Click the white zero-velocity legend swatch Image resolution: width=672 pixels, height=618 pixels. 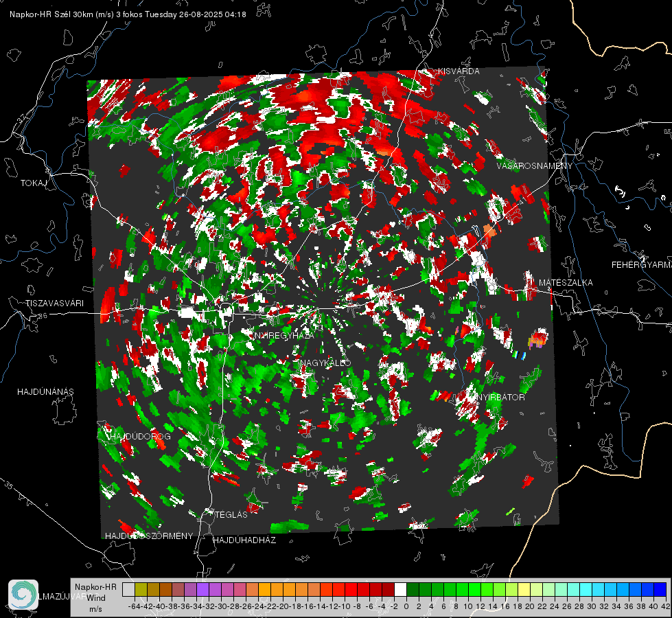pyautogui.click(x=400, y=589)
